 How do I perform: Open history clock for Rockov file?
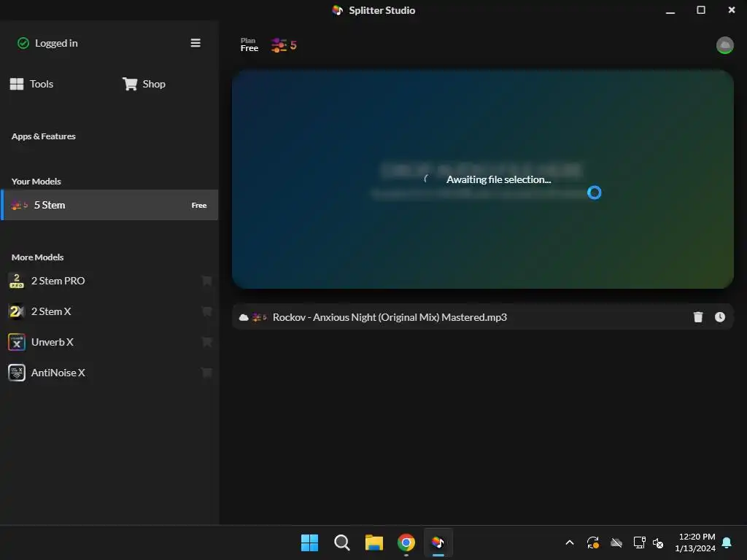point(720,317)
